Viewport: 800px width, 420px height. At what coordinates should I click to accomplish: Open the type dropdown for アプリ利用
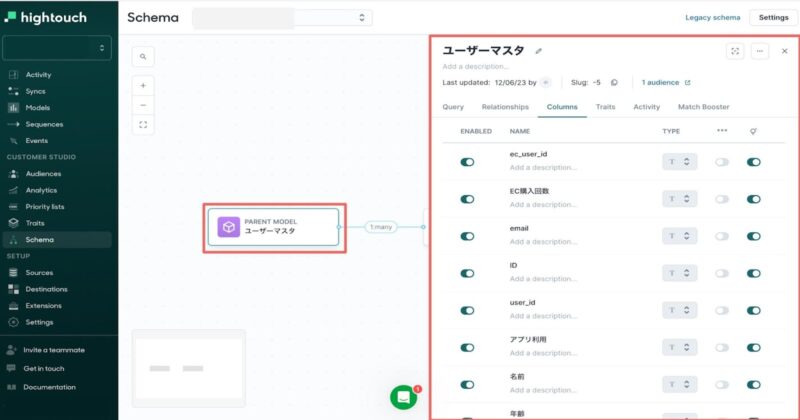click(x=680, y=348)
